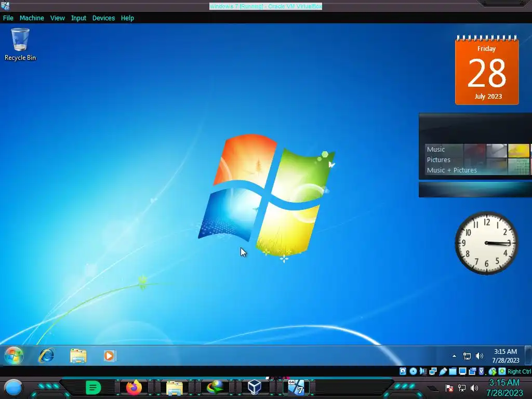Click the VirtualBox title bar app icon
This screenshot has width=532, height=399.
pos(5,5)
